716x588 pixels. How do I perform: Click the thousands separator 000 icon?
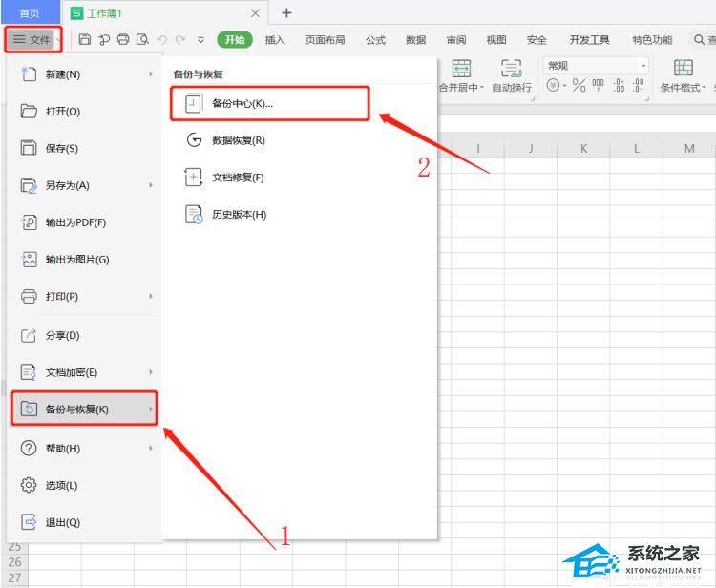598,85
